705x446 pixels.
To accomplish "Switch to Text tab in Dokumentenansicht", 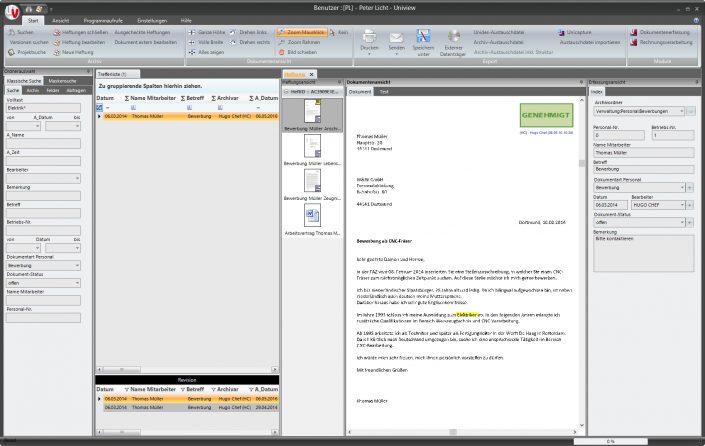I will [384, 92].
